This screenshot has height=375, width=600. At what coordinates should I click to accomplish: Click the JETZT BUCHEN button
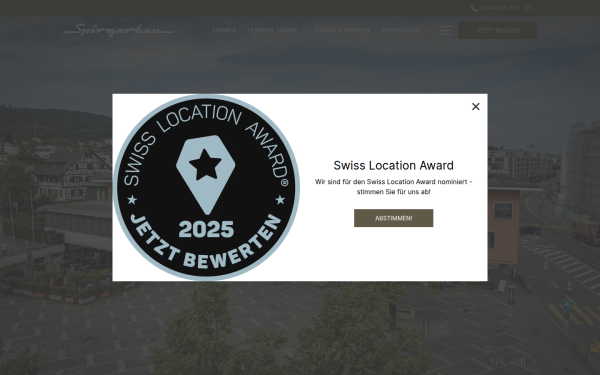pyautogui.click(x=498, y=30)
